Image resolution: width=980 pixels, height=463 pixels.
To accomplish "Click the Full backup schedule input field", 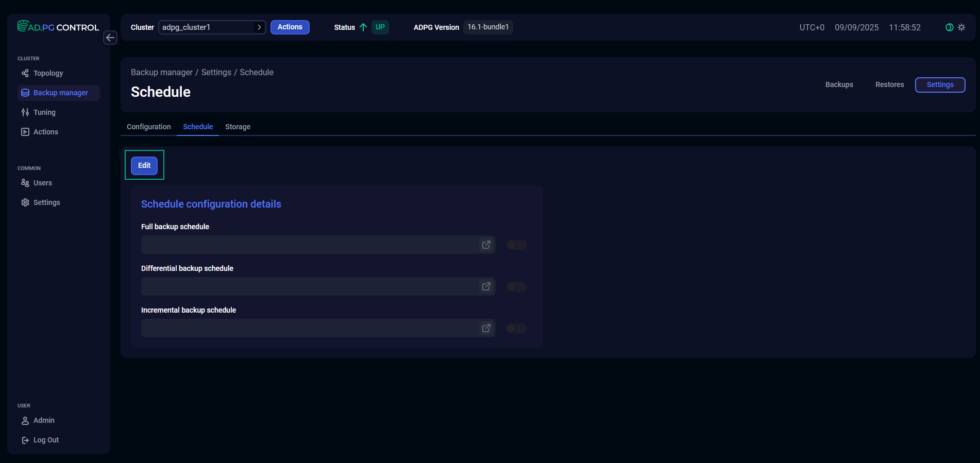I will pos(309,245).
